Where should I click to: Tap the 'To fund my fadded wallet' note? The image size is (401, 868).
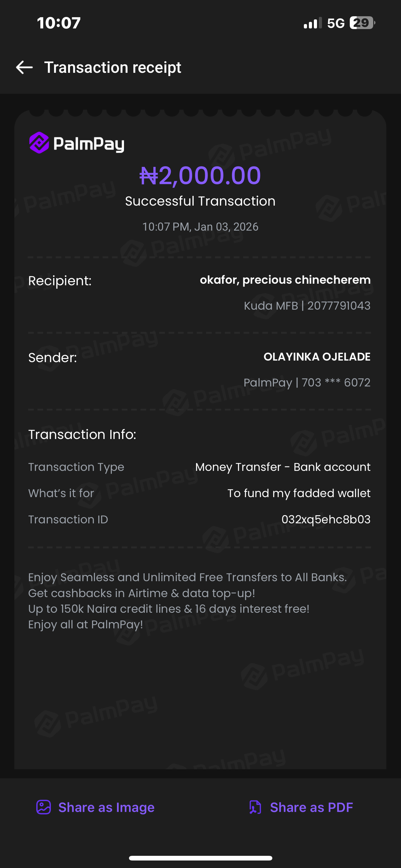(x=299, y=493)
